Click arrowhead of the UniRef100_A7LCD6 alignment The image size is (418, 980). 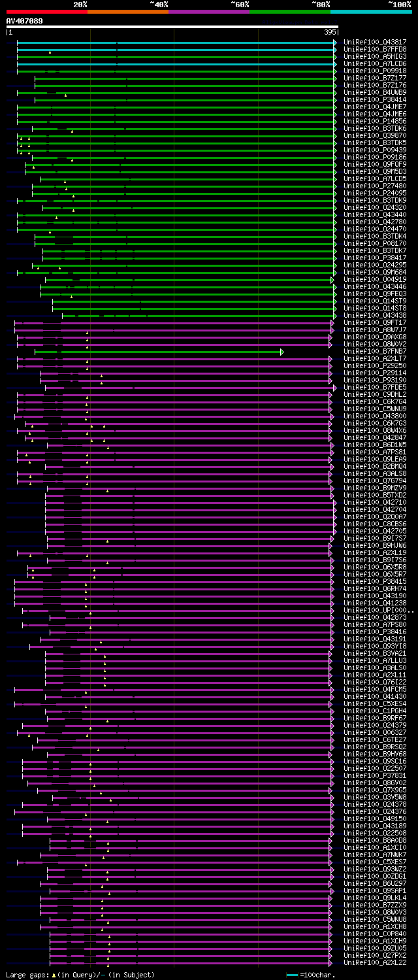click(335, 64)
